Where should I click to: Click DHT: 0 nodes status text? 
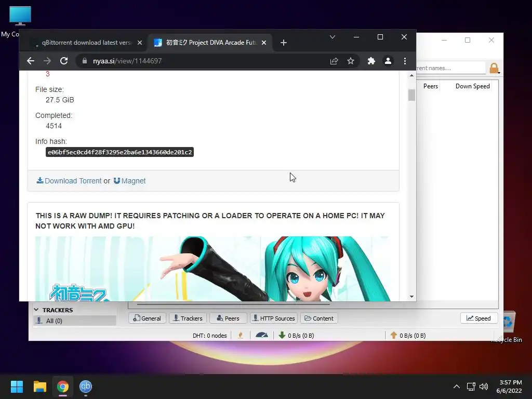210,336
